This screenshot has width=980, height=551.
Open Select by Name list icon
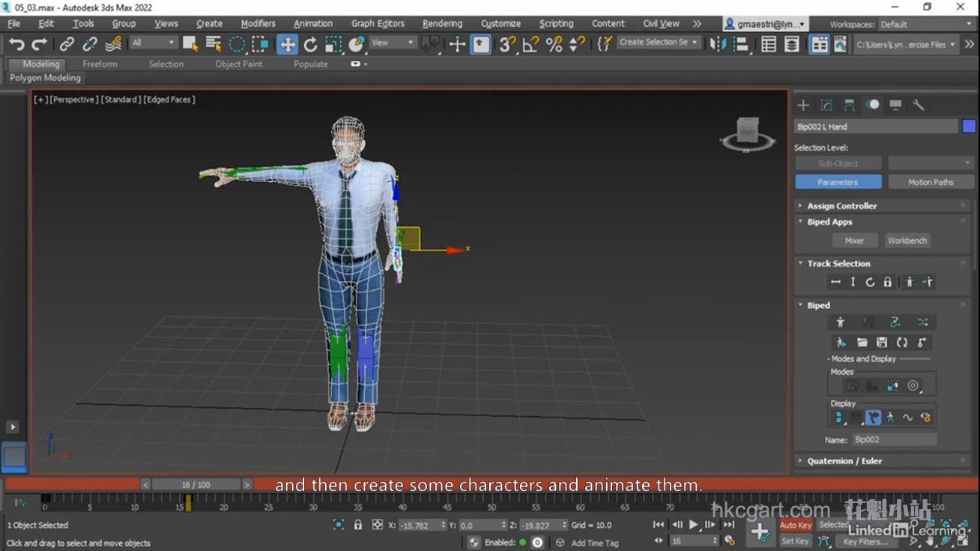coord(214,44)
